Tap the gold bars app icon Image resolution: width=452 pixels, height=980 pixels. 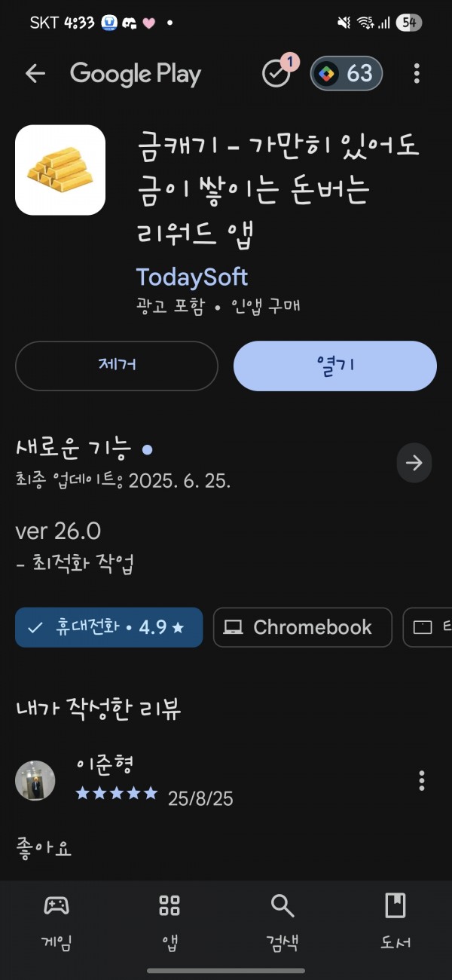click(60, 170)
